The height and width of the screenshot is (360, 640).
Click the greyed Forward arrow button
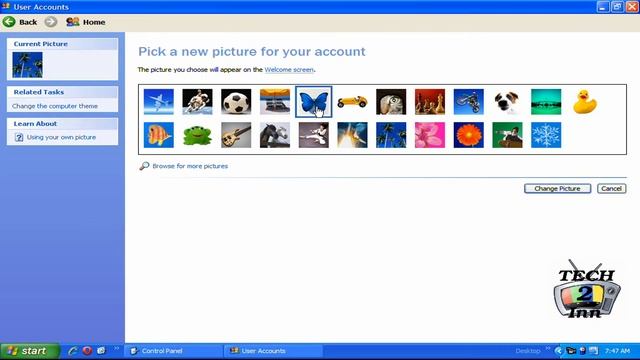(51, 22)
